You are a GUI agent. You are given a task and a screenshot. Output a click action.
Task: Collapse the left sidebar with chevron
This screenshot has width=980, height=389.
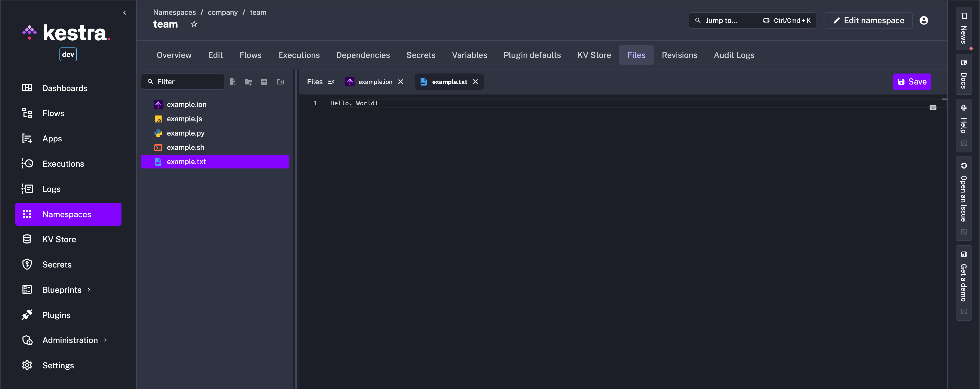coord(124,13)
